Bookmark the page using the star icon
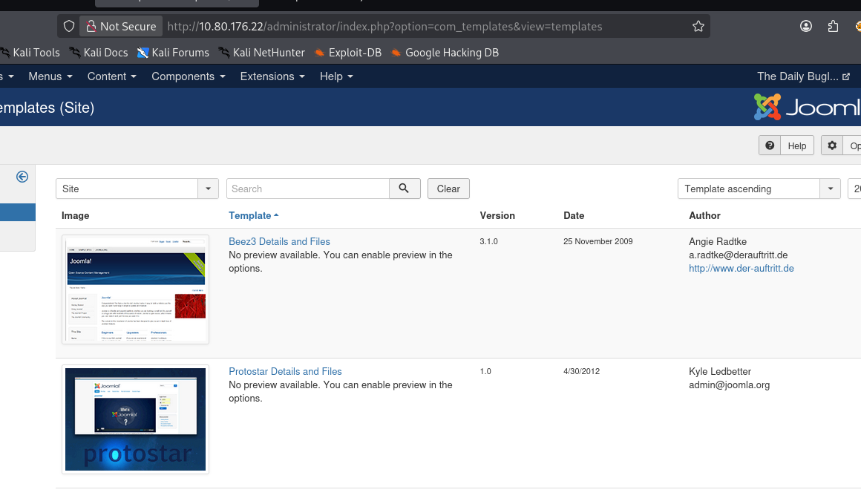This screenshot has height=504, width=861. click(x=698, y=25)
